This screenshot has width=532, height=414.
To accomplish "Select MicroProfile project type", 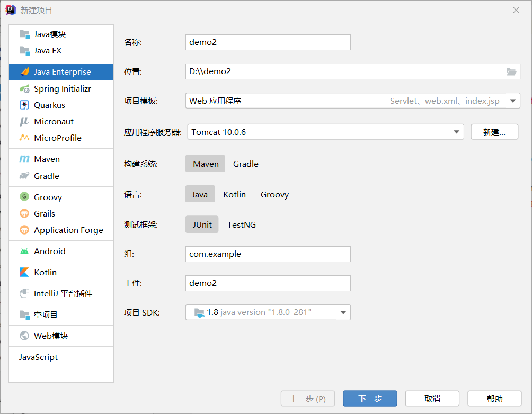I will coord(61,138).
